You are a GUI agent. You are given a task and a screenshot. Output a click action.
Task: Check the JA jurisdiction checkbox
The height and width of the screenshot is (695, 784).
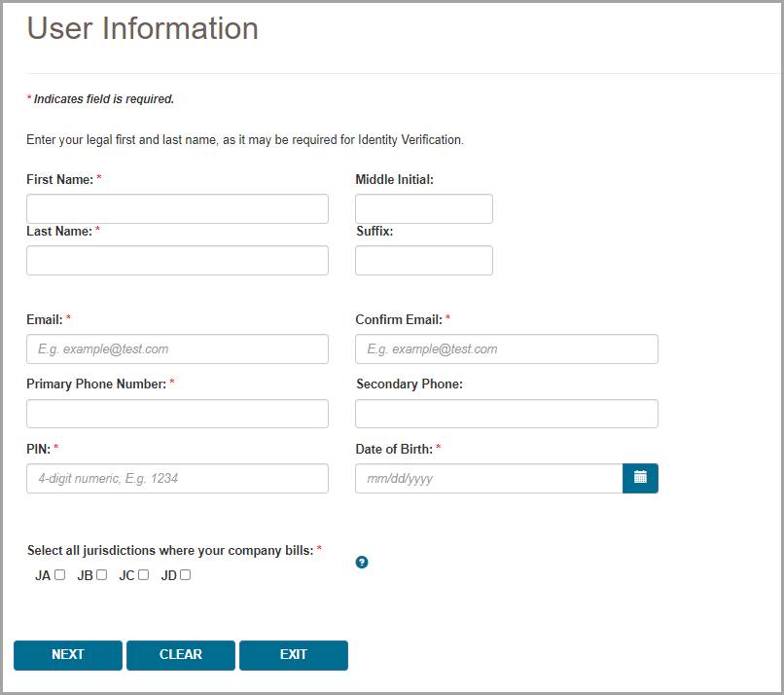(60, 575)
